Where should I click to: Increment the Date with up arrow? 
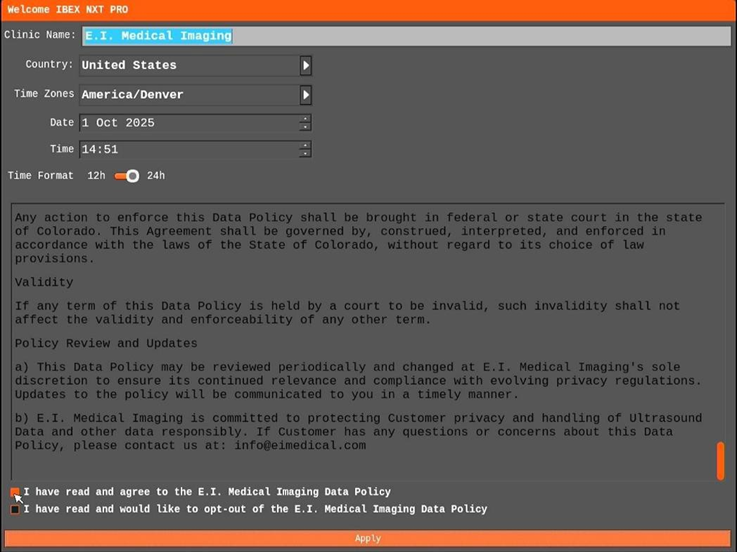click(x=305, y=119)
